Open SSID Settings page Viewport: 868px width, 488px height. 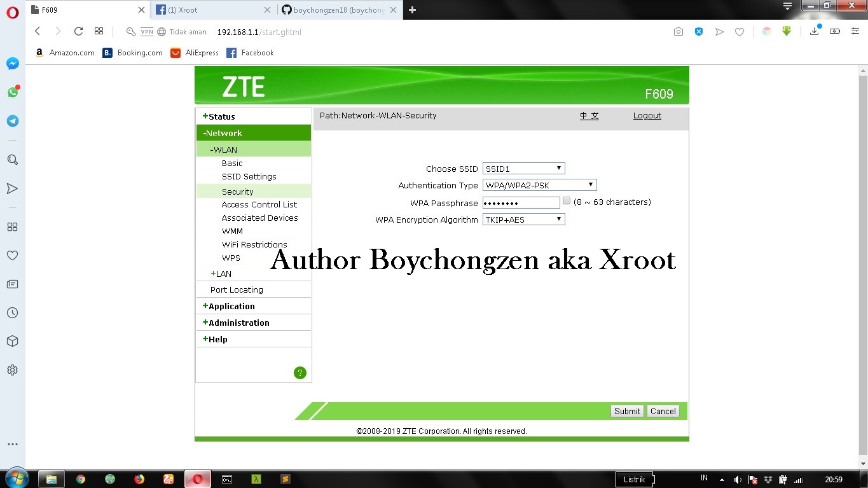tap(249, 176)
